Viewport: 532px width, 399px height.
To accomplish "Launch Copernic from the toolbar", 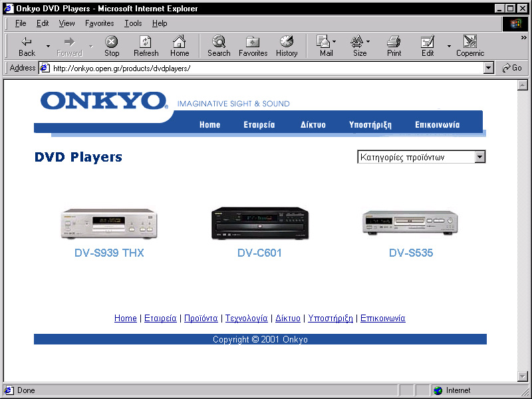I will (x=470, y=46).
